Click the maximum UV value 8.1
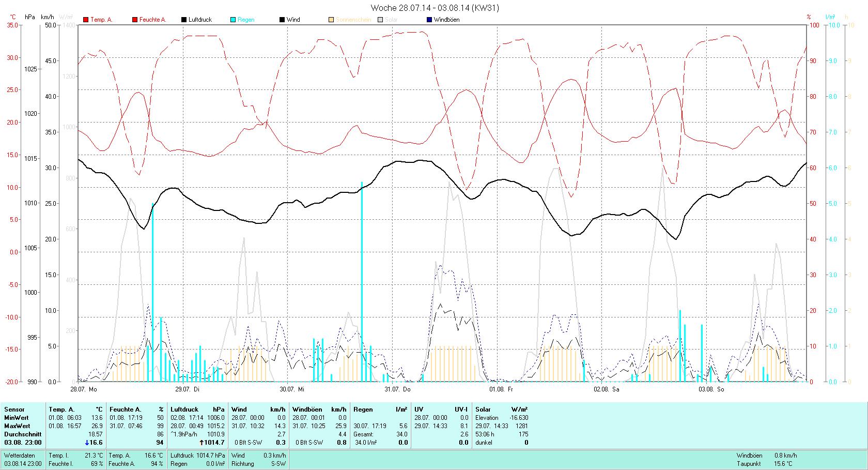The width and height of the screenshot is (868, 470). [464, 426]
